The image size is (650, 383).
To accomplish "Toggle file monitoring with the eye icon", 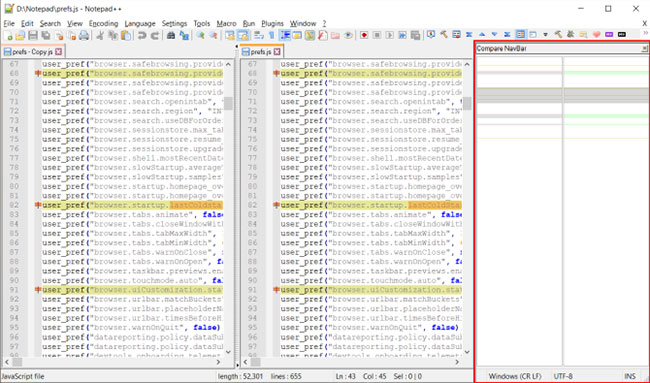I will (x=348, y=35).
